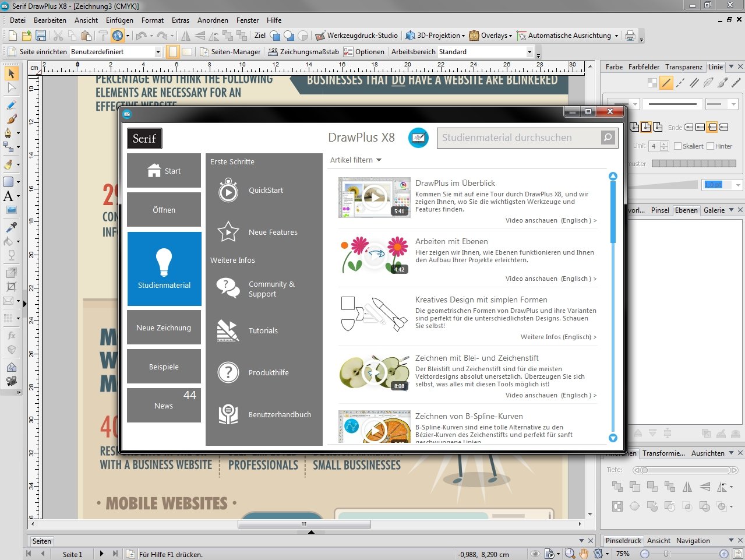The image size is (745, 560).
Task: Open the Arbeitsbereich Standard dropdown
Action: coord(529,52)
